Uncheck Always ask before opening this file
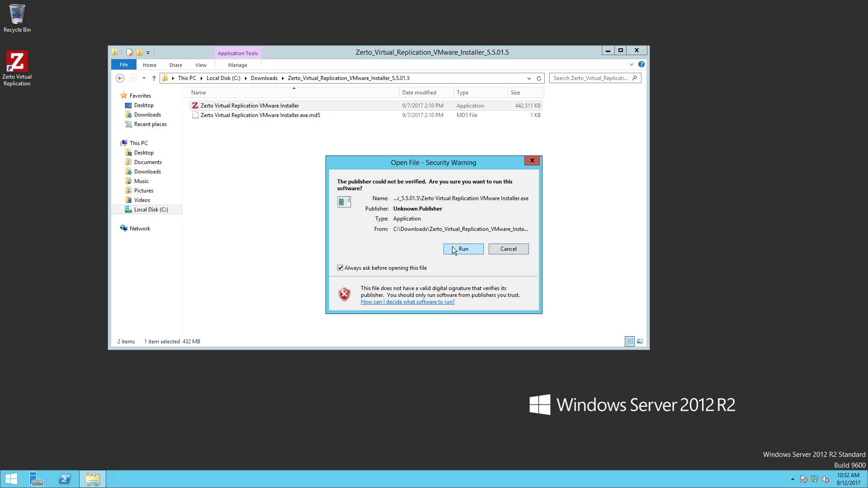 point(340,268)
